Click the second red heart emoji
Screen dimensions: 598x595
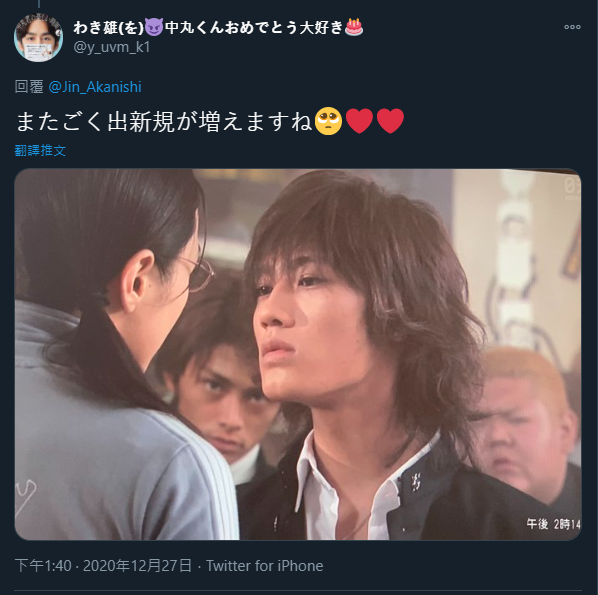(x=390, y=121)
